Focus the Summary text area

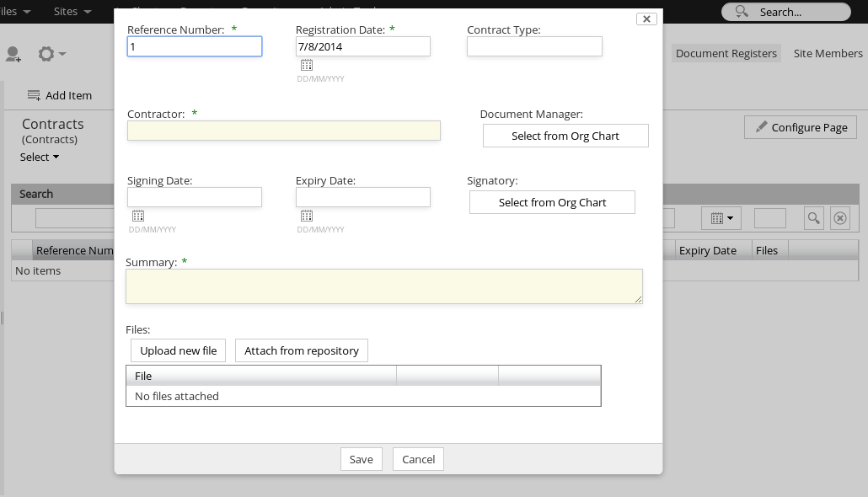point(383,286)
